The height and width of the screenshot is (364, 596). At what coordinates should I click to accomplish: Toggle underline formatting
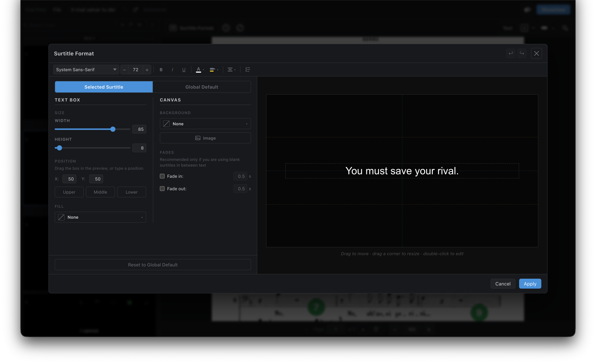[184, 70]
